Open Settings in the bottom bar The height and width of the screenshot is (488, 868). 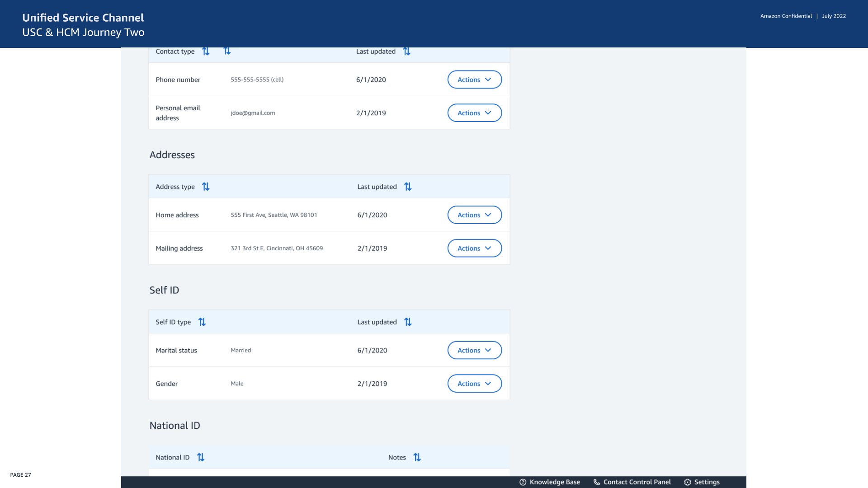(x=702, y=482)
